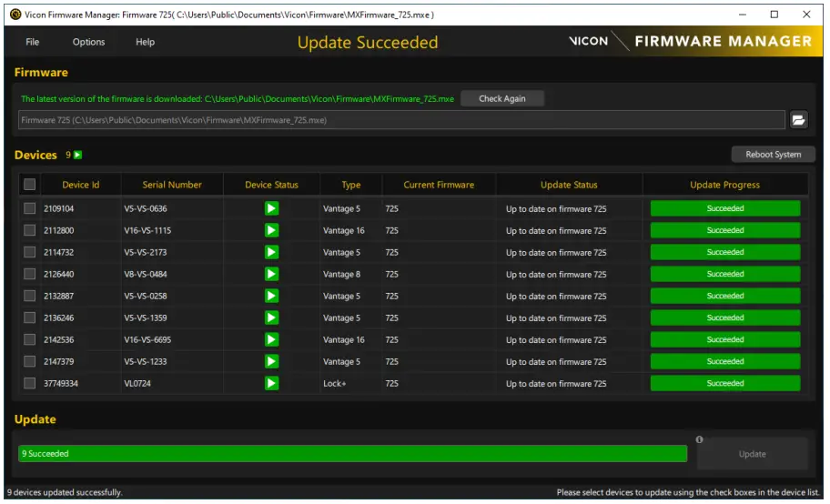Toggle the select-all devices header checkbox

[30, 185]
